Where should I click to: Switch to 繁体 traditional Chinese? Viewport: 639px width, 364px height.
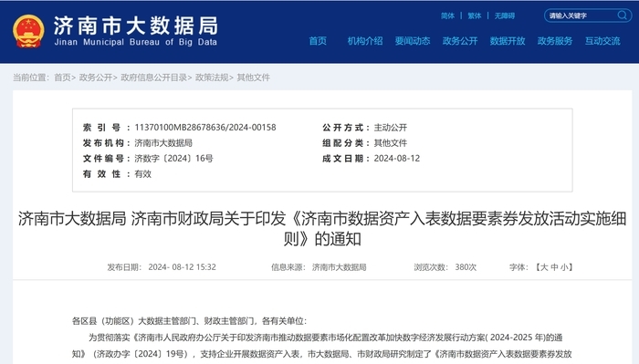coord(475,16)
